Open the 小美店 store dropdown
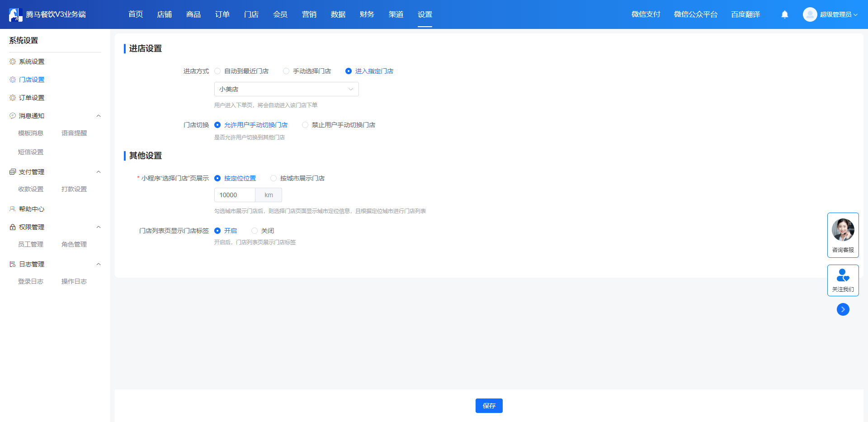This screenshot has height=422, width=868. coord(287,89)
